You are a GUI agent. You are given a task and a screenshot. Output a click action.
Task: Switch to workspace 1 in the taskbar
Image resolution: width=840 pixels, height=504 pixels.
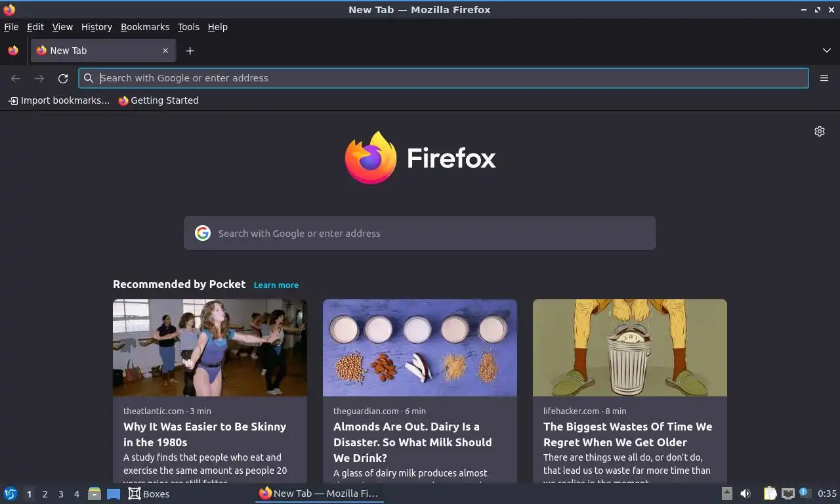[x=29, y=494]
